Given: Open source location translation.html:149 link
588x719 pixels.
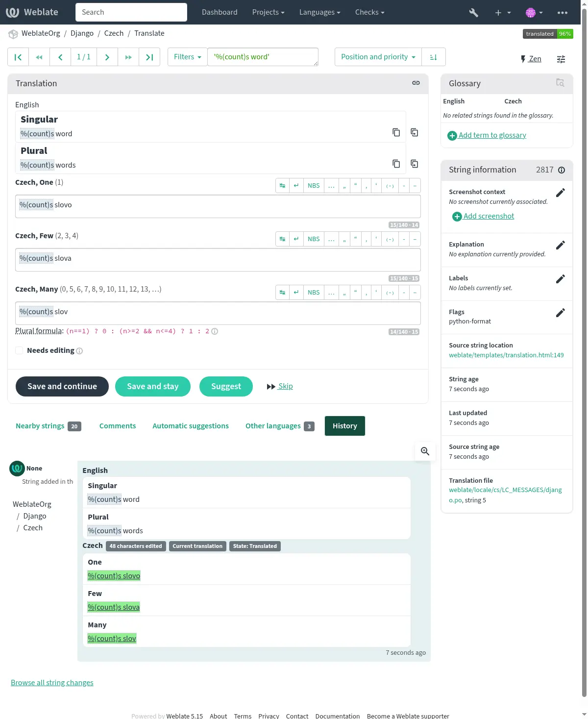Looking at the screenshot, I should point(506,355).
